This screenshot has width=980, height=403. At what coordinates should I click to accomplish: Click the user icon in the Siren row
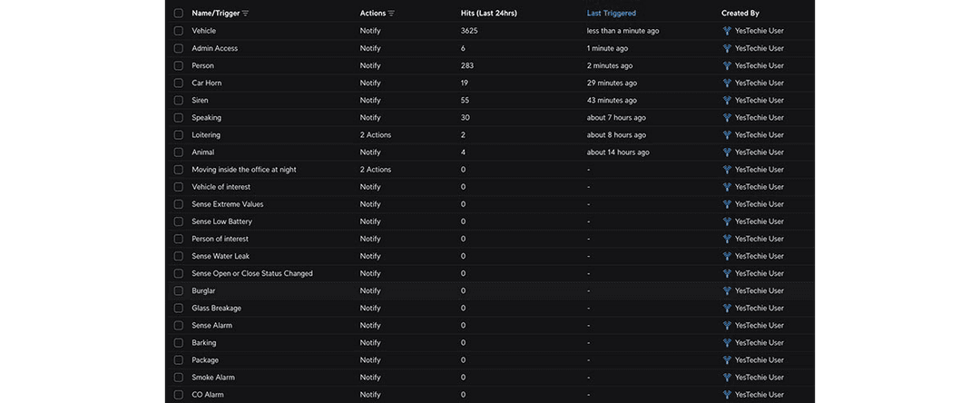[x=727, y=100]
